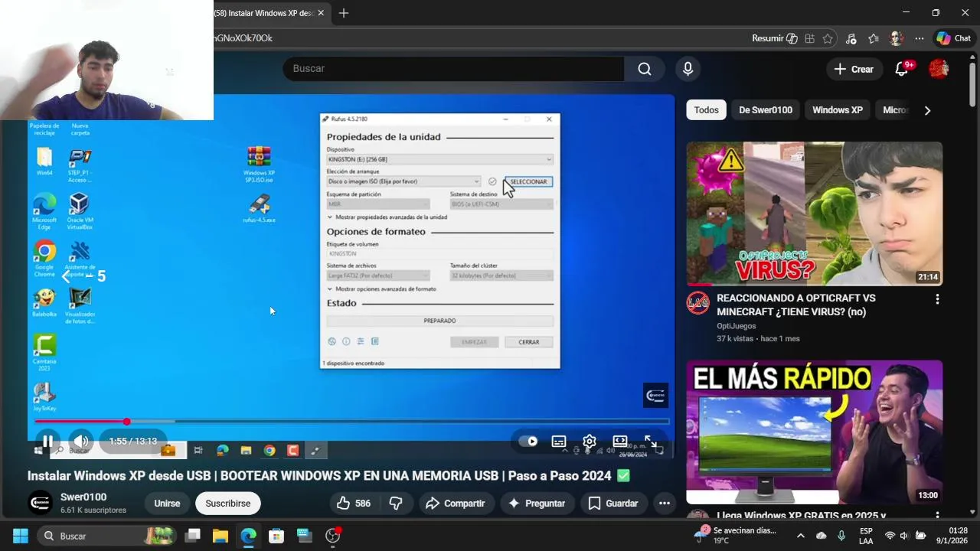
Task: Open the OptiCraft virus reaction thumbnail
Action: pos(815,214)
